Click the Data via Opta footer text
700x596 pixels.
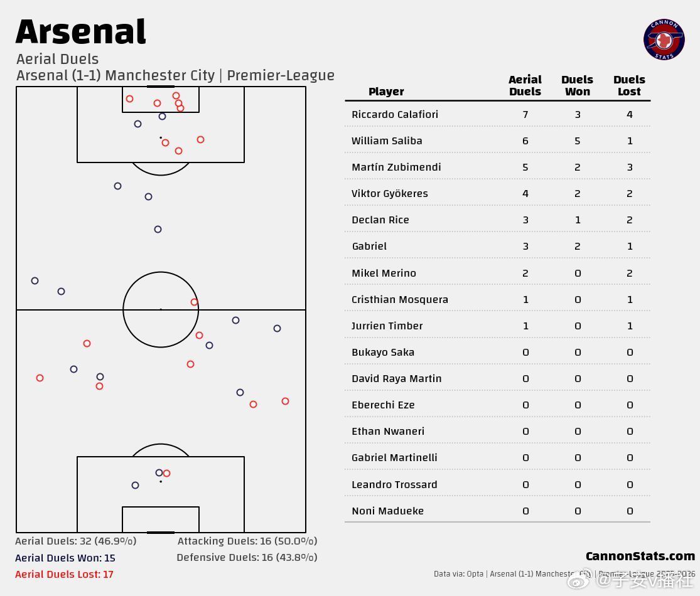tap(458, 573)
